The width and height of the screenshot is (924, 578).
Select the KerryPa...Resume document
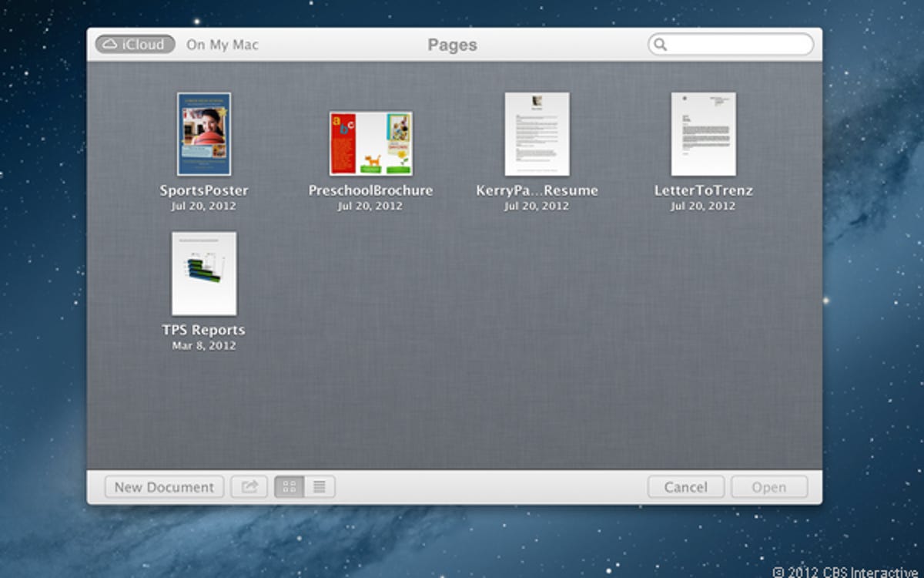coord(537,135)
